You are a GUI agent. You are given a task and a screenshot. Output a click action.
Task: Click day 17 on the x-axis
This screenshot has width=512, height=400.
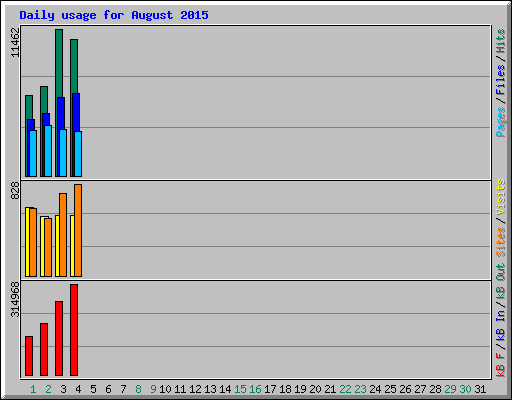[270, 389]
